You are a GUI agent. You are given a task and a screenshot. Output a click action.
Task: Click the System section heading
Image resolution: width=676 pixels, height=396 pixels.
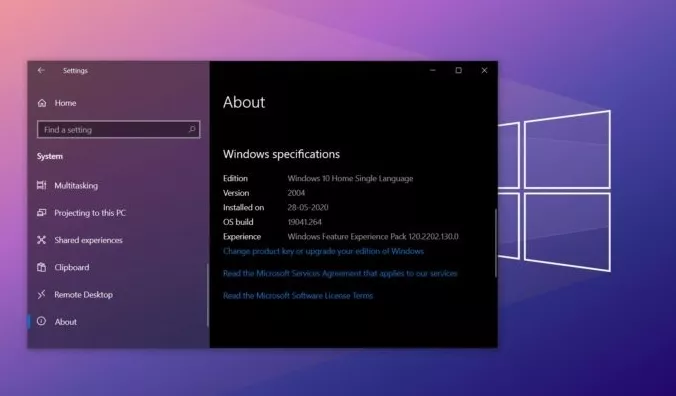[x=50, y=156]
